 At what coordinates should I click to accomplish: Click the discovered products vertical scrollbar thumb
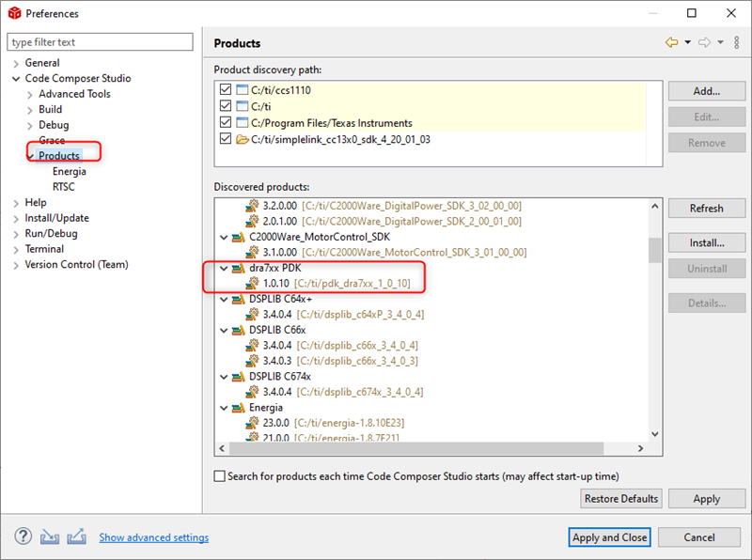coord(654,250)
